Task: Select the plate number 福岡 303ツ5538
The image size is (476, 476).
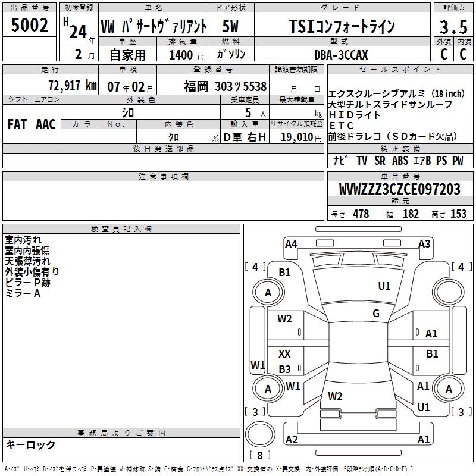Action: [225, 86]
